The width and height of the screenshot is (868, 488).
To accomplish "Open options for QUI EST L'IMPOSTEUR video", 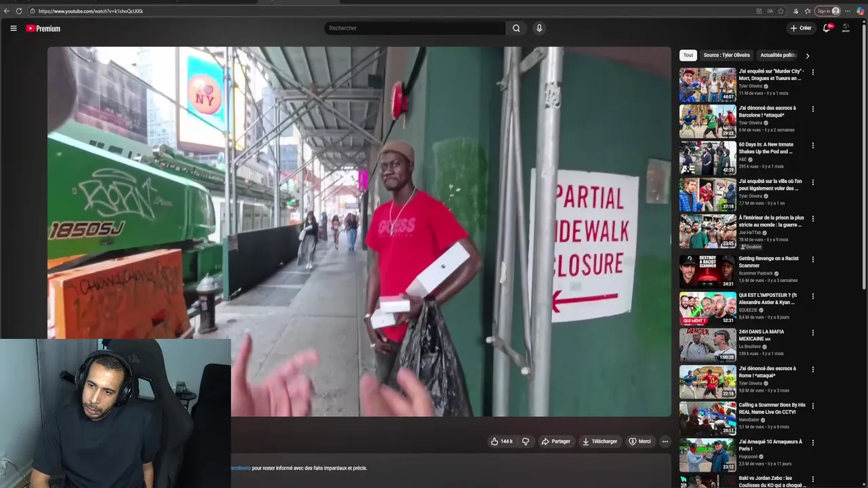I will point(813,296).
